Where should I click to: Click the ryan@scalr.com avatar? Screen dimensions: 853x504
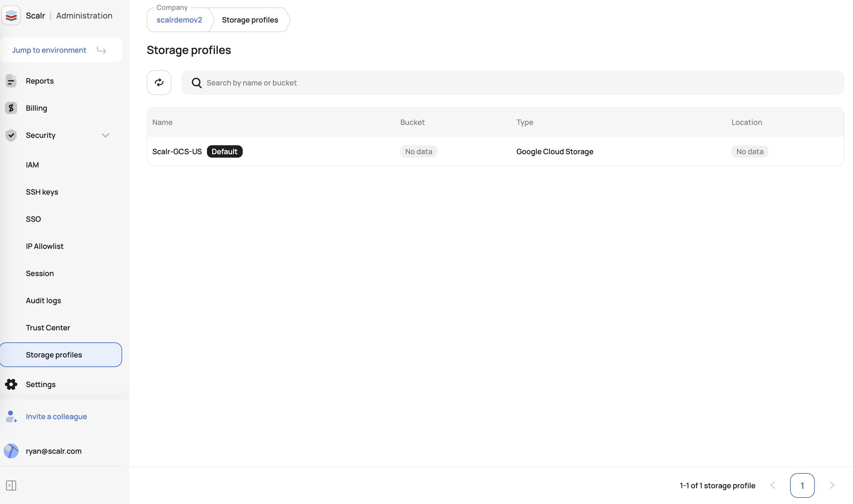click(11, 451)
